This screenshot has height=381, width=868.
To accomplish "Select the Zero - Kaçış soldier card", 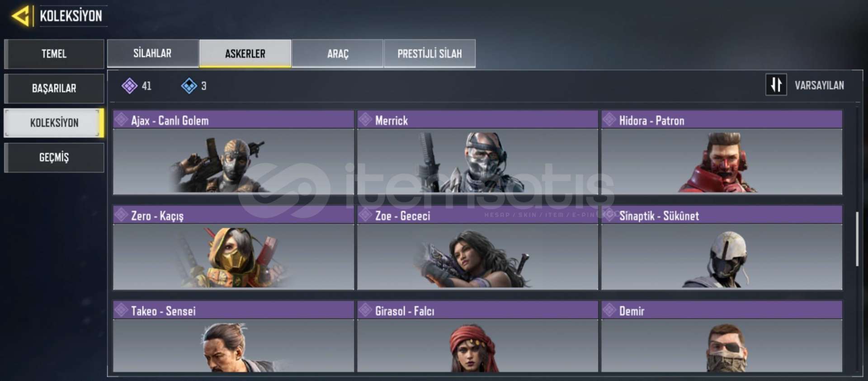I will pyautogui.click(x=233, y=248).
